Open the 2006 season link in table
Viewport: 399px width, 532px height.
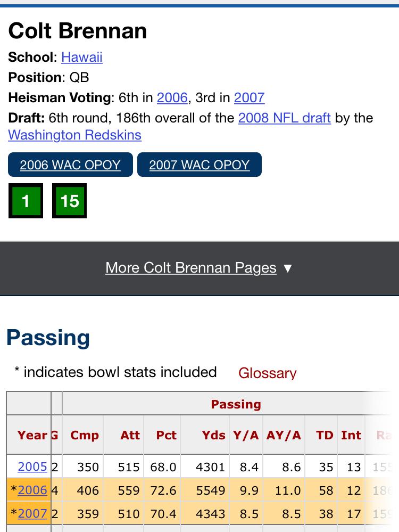pyautogui.click(x=32, y=490)
